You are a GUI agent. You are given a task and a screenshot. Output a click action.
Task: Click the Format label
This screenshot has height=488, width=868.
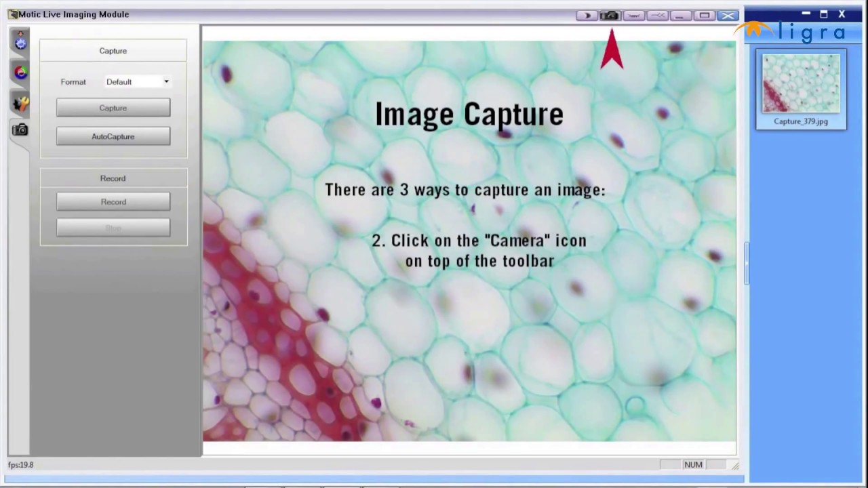73,82
